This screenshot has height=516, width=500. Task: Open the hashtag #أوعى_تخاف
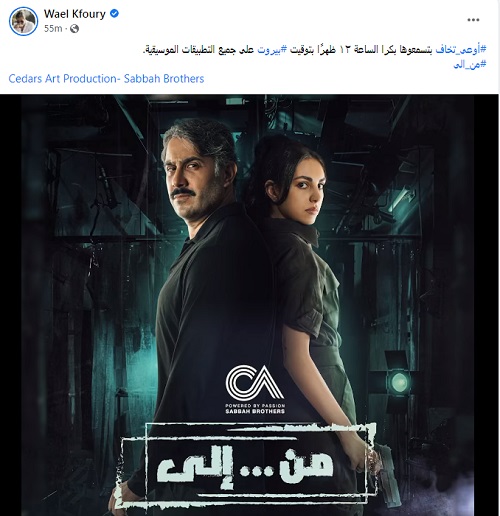(x=461, y=50)
